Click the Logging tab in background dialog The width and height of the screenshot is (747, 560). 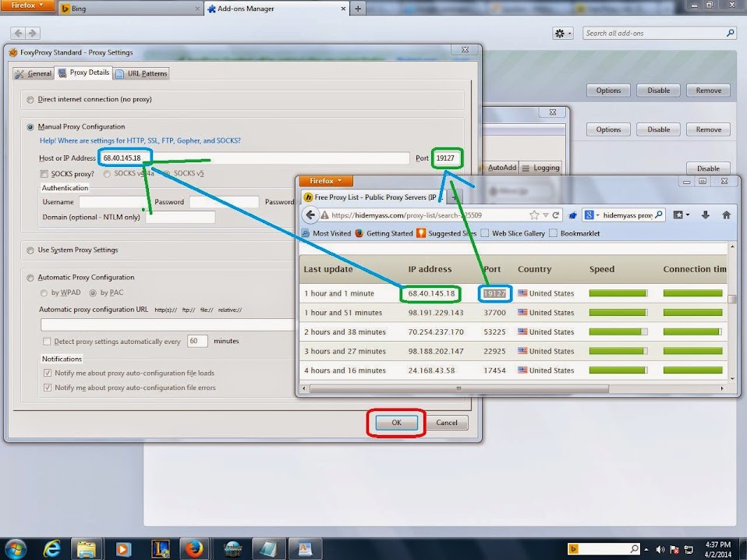click(x=540, y=168)
